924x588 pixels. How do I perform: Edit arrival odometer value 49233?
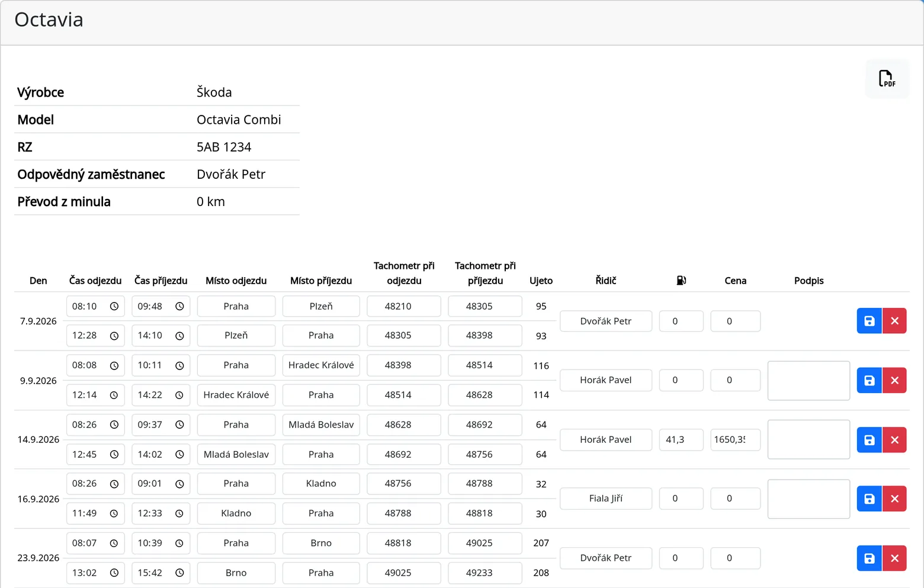485,573
